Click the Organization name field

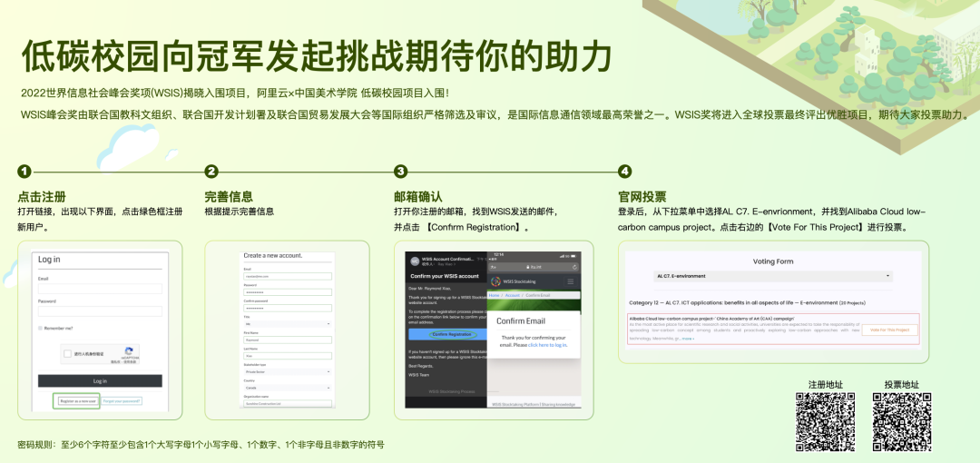click(x=288, y=404)
